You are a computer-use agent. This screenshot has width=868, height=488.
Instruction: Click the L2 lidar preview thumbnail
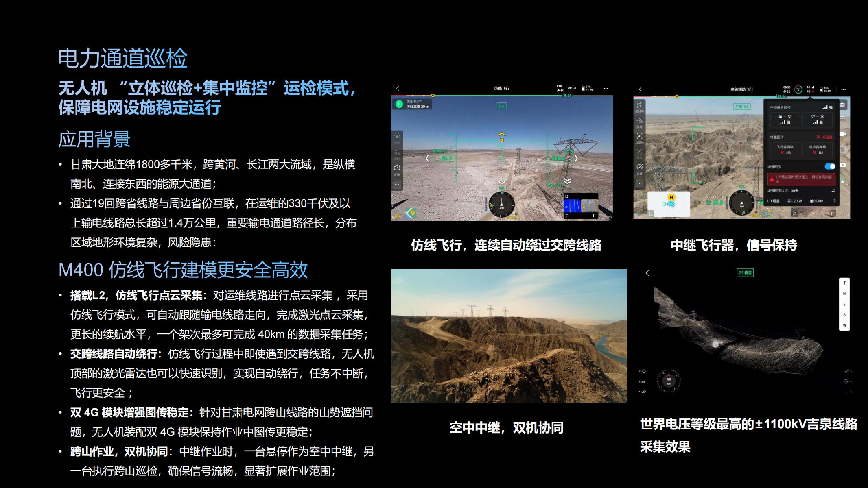click(581, 206)
